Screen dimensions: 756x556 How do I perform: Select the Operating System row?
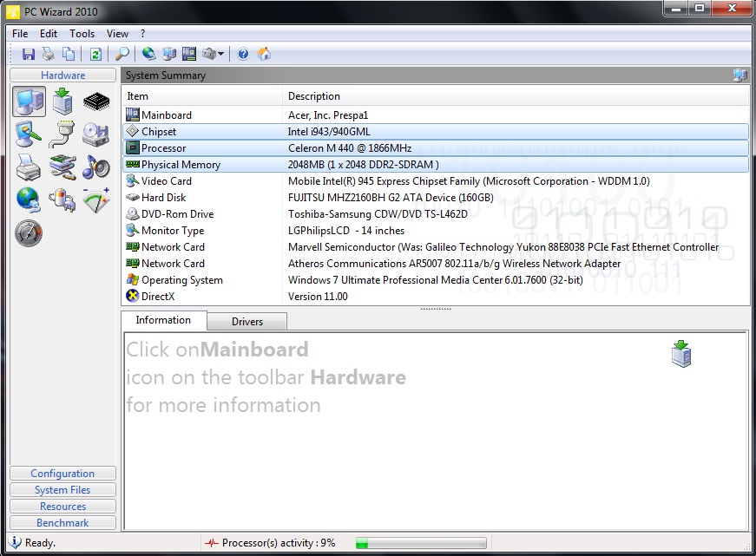click(436, 280)
